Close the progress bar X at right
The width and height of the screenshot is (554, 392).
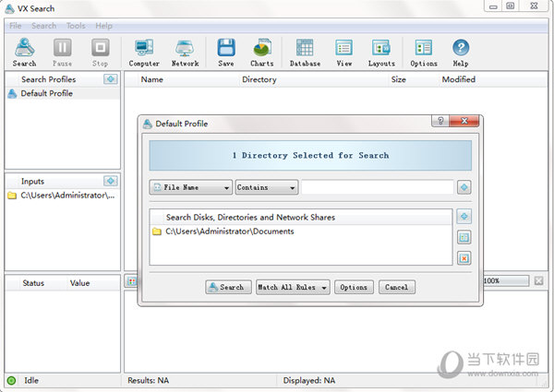click(x=538, y=281)
